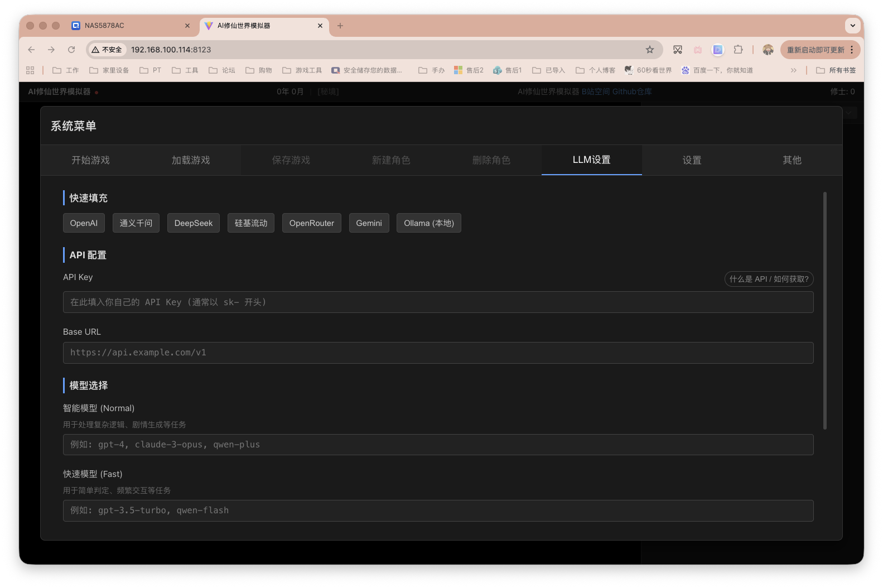The image size is (883, 588).
Task: Switch to the 设置 tab
Action: click(x=692, y=160)
